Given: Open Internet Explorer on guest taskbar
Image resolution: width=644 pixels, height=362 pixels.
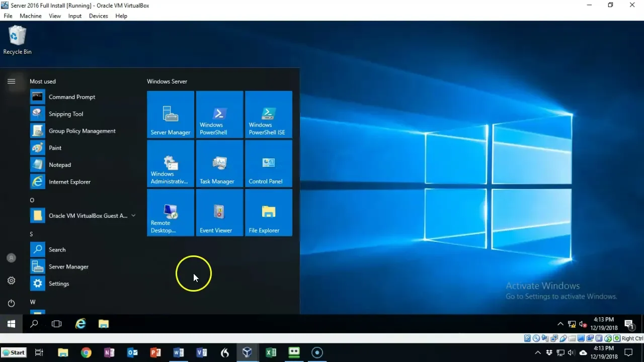Looking at the screenshot, I should click(80, 324).
